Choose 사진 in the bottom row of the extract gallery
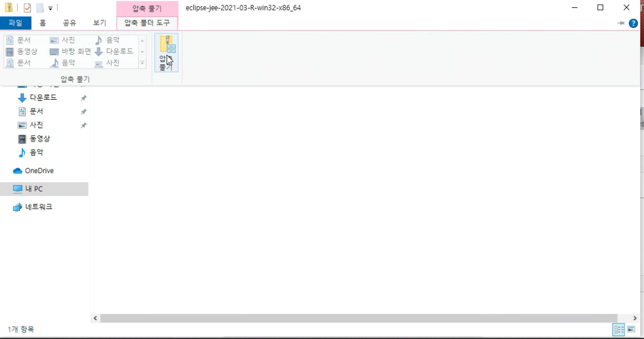The height and width of the screenshot is (339, 644). pyautogui.click(x=107, y=63)
